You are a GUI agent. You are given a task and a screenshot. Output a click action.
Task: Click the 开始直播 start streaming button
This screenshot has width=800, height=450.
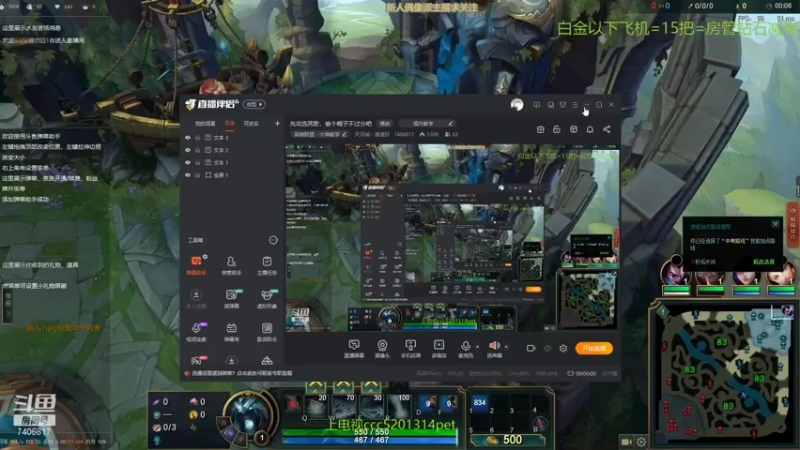[x=594, y=348]
